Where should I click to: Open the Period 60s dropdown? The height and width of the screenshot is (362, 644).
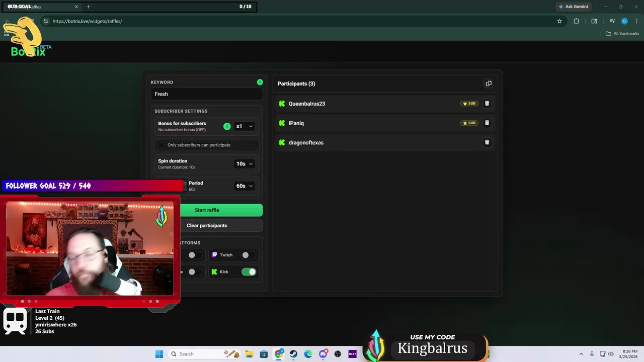click(245, 186)
